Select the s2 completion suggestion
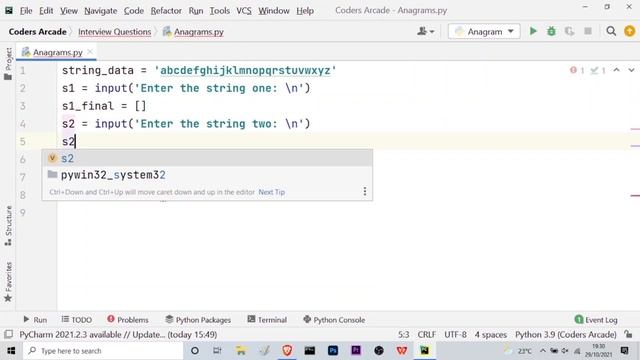640x360 pixels. pos(207,158)
